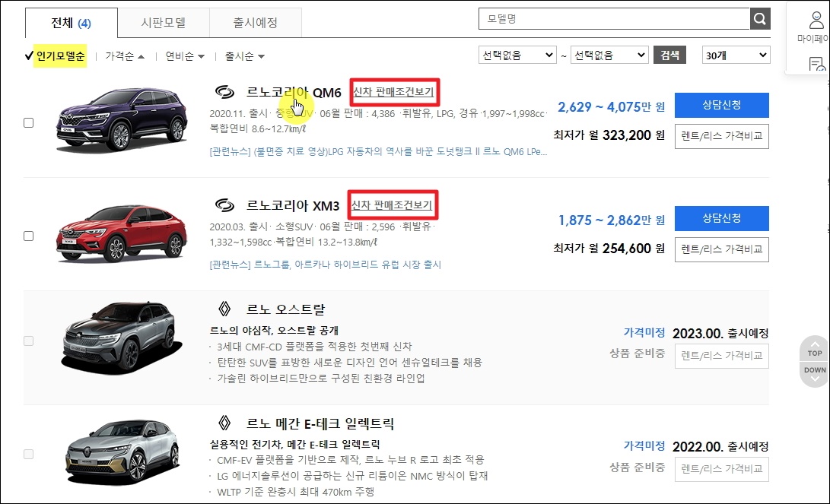Switch to the 출시예정 tab
The width and height of the screenshot is (830, 504).
click(256, 23)
